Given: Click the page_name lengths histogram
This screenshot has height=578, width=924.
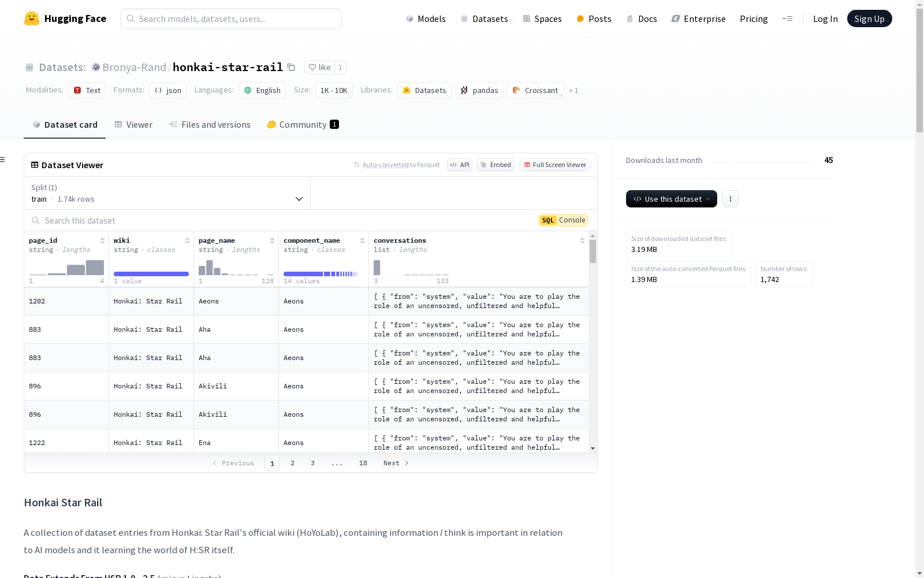Looking at the screenshot, I should click(236, 267).
